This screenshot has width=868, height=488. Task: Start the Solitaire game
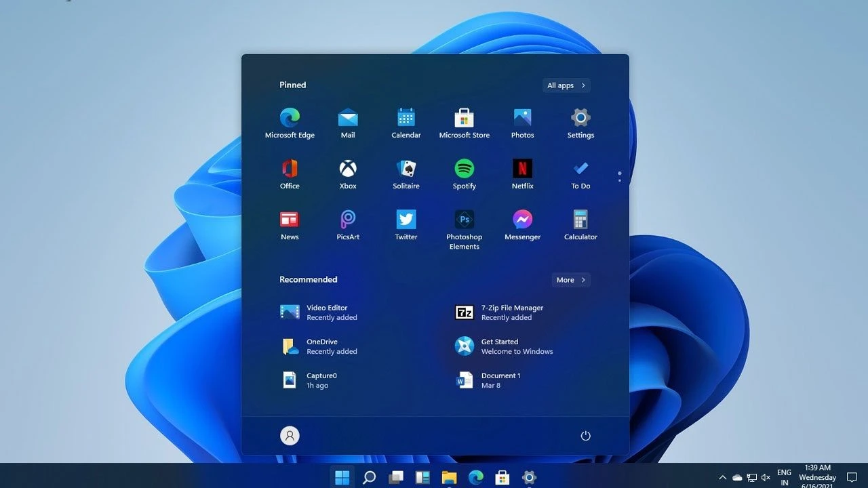(x=406, y=169)
